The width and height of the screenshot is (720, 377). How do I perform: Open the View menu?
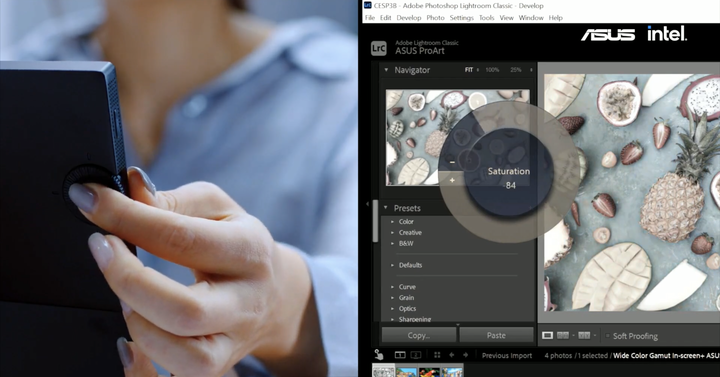(506, 17)
